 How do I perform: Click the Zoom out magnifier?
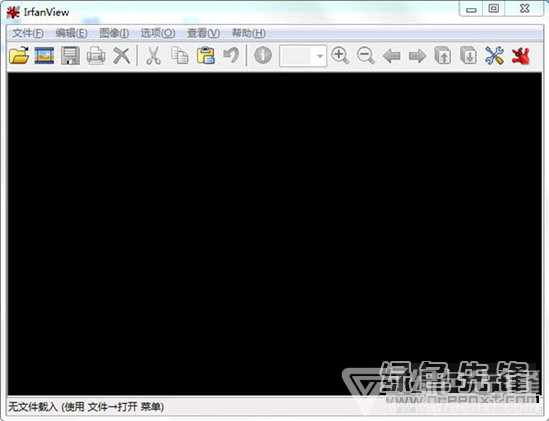pos(366,55)
